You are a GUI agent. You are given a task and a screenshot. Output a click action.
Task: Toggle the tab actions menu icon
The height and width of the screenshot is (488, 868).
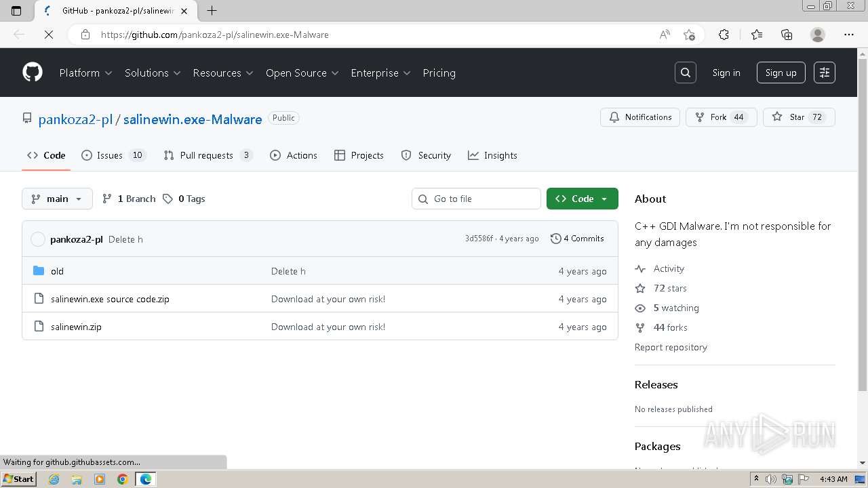(16, 10)
